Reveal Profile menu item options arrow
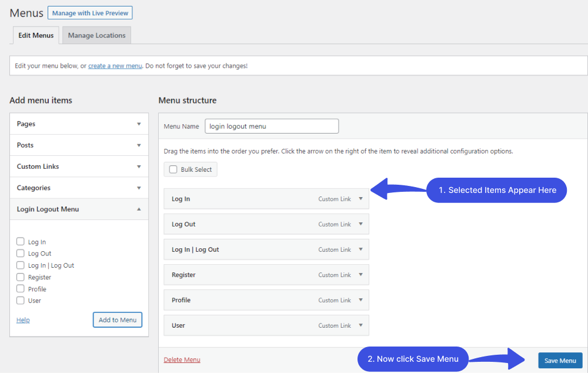The width and height of the screenshot is (588, 373). (x=361, y=300)
